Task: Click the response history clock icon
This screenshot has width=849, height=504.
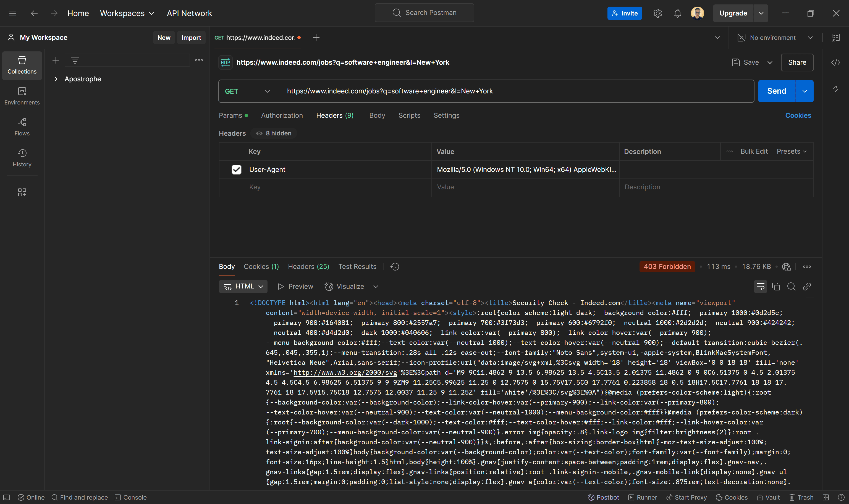Action: coord(395,267)
